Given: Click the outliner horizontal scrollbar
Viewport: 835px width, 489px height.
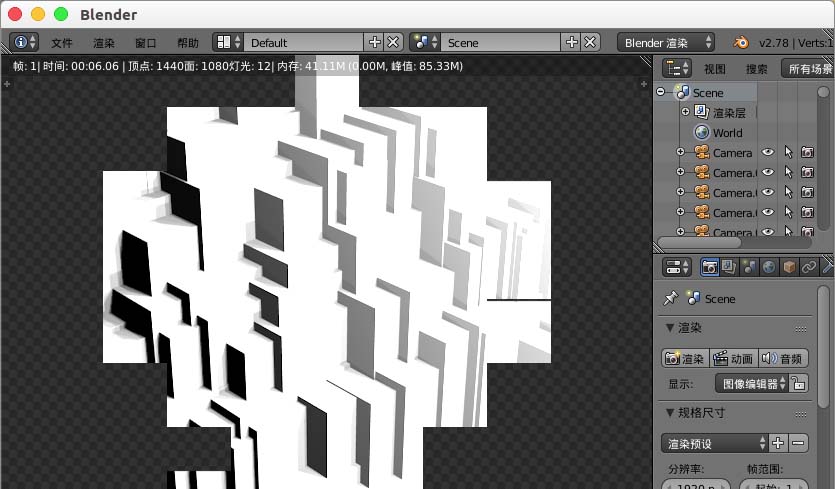Looking at the screenshot, I should (700, 241).
